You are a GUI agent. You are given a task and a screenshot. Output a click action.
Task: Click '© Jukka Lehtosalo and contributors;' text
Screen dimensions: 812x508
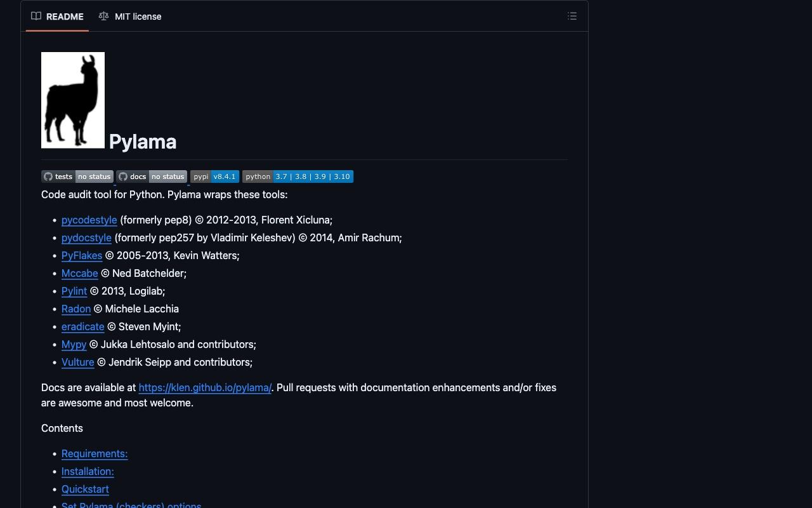click(x=173, y=344)
